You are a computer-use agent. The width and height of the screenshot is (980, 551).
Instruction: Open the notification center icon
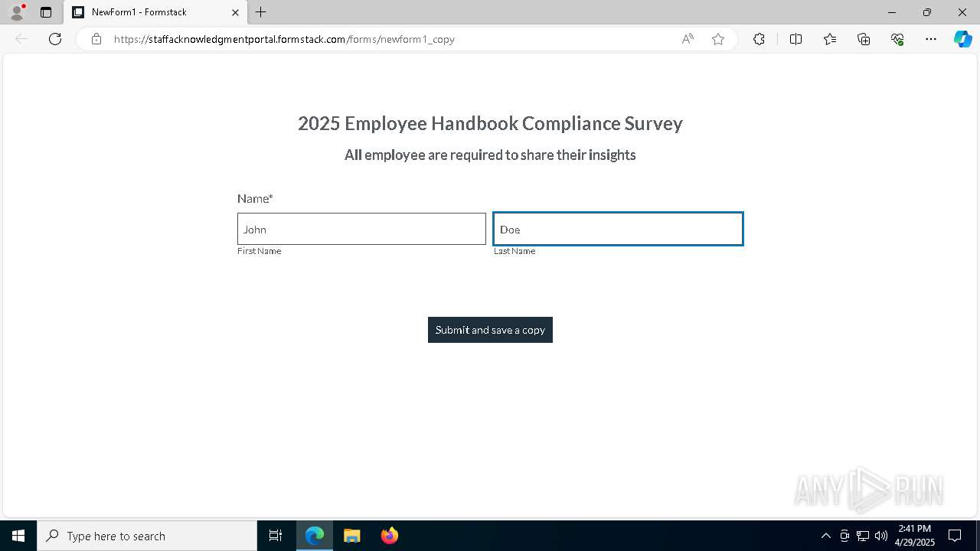(955, 536)
